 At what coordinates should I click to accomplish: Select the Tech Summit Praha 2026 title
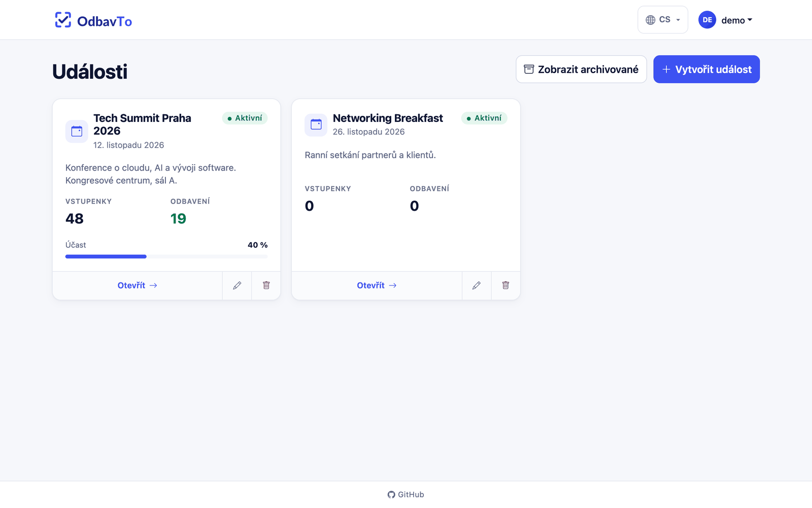pos(143,124)
